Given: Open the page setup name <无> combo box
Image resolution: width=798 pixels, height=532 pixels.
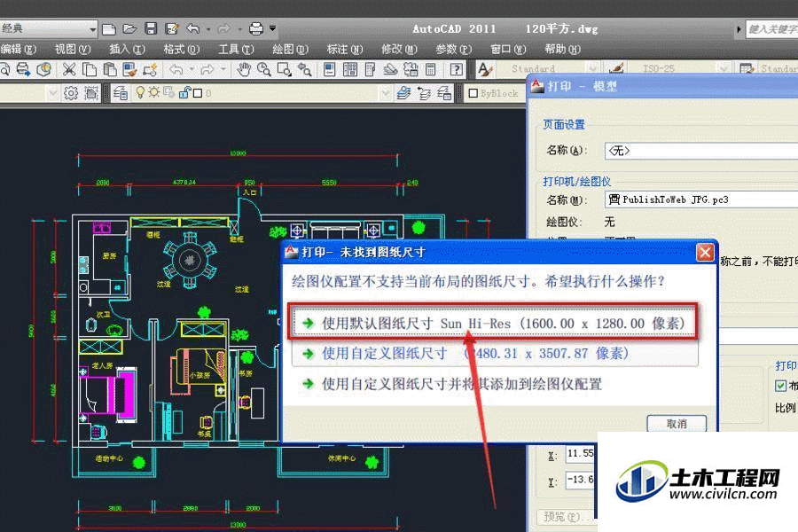Looking at the screenshot, I should [701, 151].
